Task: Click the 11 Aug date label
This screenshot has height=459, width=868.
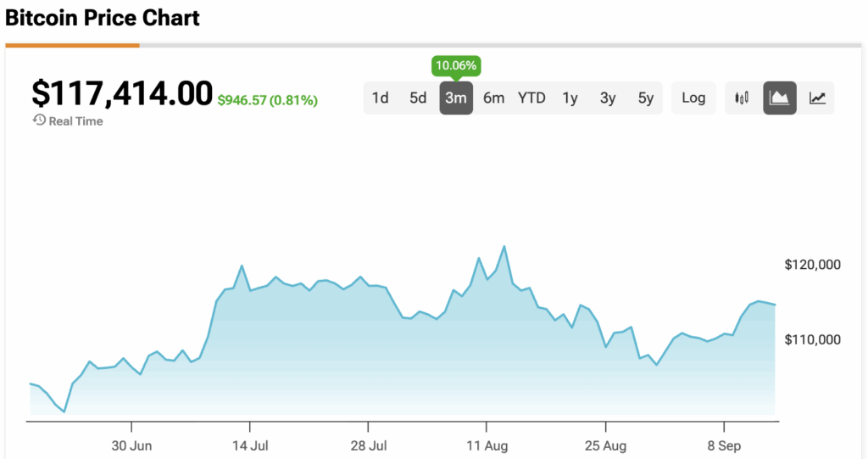Action: click(486, 445)
